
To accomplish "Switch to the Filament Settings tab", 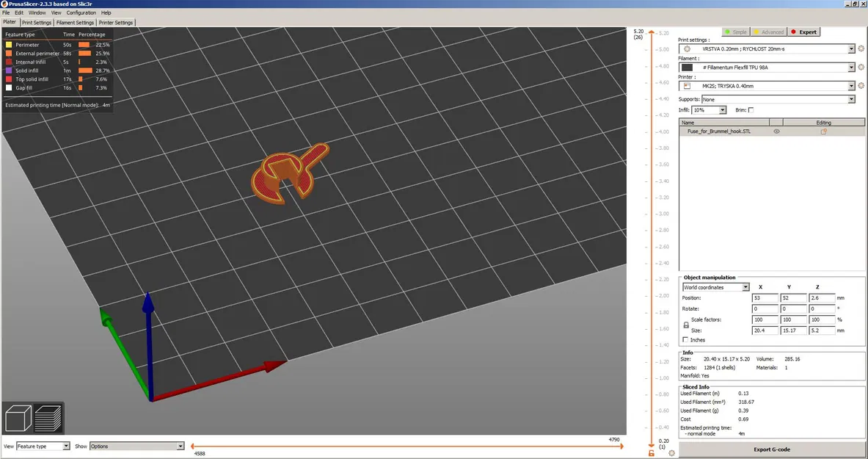I will [75, 23].
